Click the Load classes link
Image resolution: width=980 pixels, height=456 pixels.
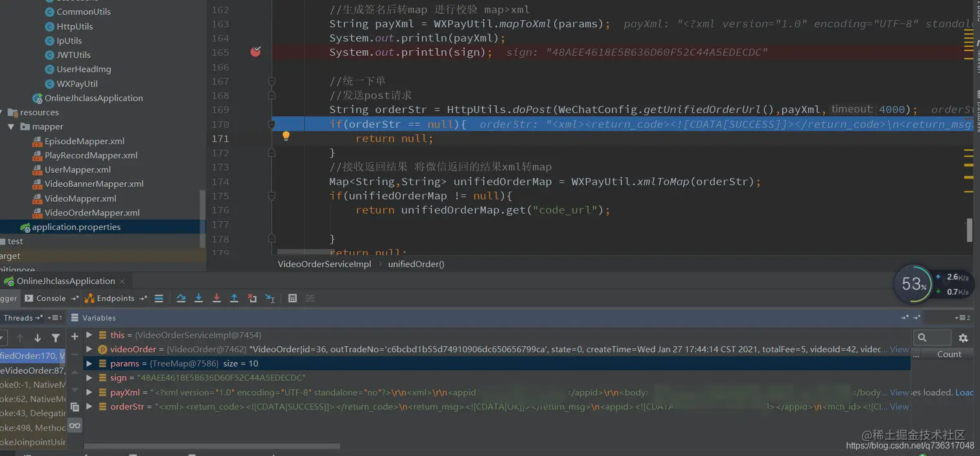pyautogui.click(x=964, y=392)
